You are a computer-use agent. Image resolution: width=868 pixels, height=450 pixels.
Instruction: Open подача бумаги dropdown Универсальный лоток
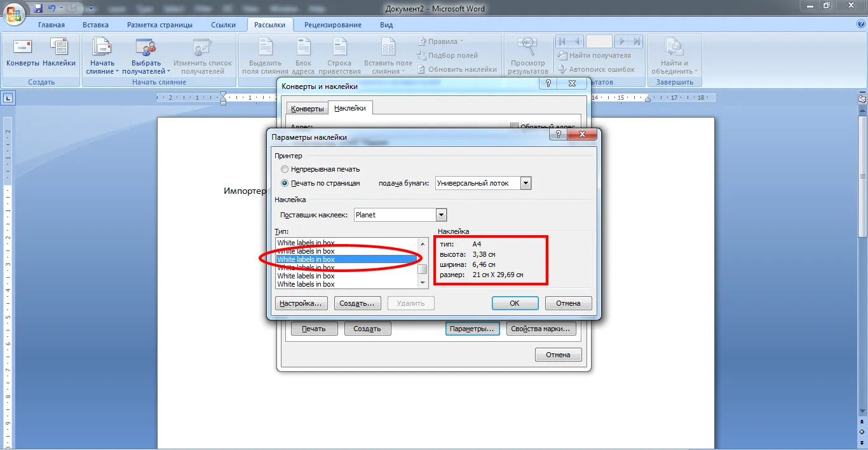point(525,183)
